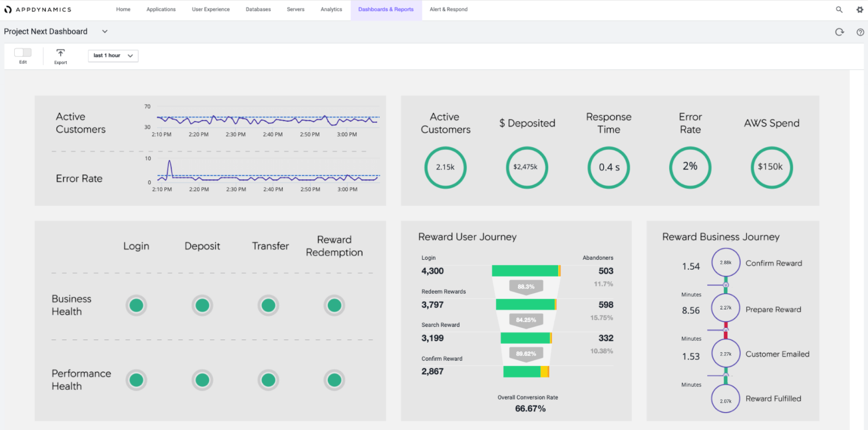
Task: Click the Export upload icon
Action: pos(61,53)
